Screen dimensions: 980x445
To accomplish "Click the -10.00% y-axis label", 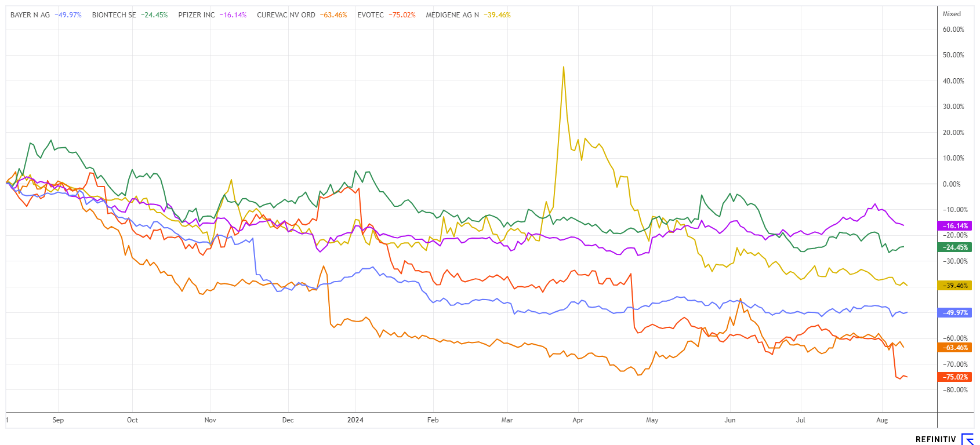I will (x=955, y=210).
